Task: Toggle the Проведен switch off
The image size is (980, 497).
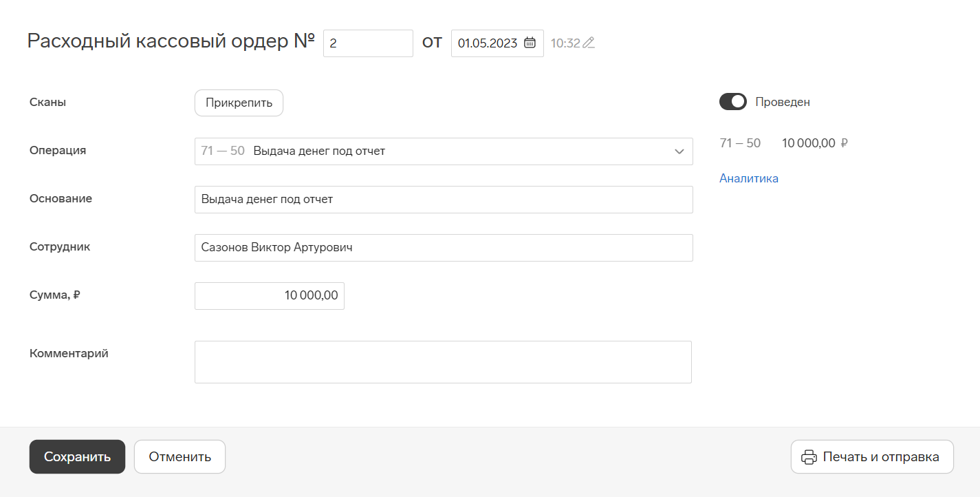Action: pos(733,102)
